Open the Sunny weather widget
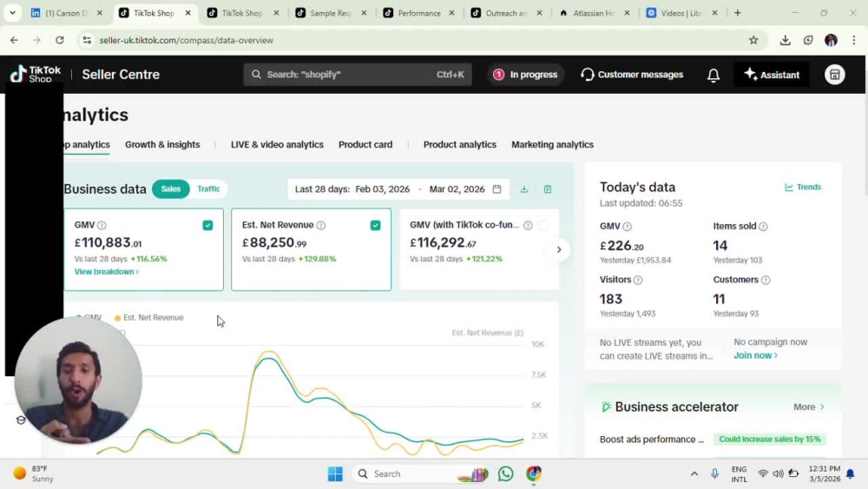The height and width of the screenshot is (489, 868). 35,474
